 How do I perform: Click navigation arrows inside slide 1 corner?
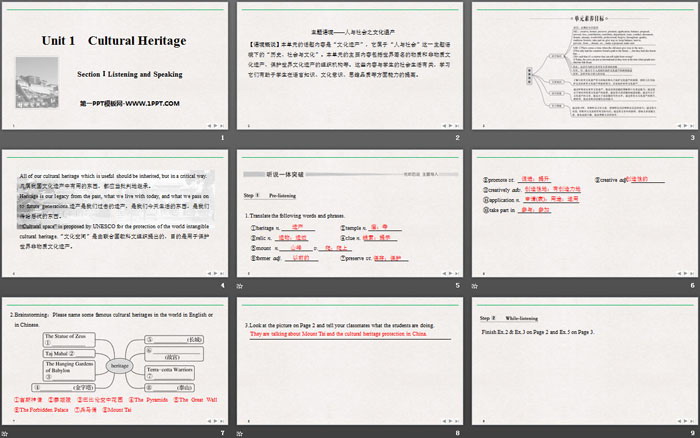coord(213,125)
